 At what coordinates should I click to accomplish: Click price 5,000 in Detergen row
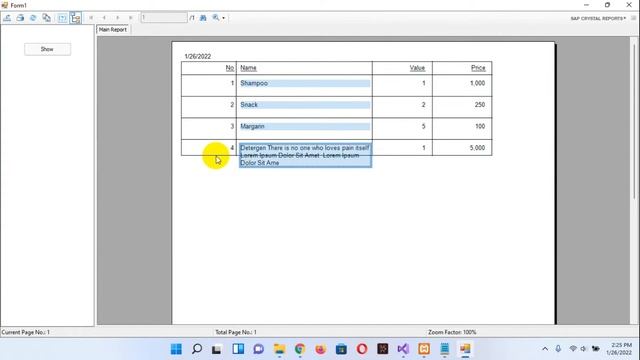477,148
